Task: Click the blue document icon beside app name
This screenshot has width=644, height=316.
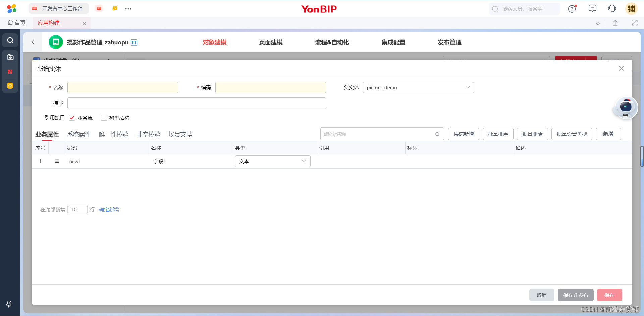Action: click(x=134, y=42)
